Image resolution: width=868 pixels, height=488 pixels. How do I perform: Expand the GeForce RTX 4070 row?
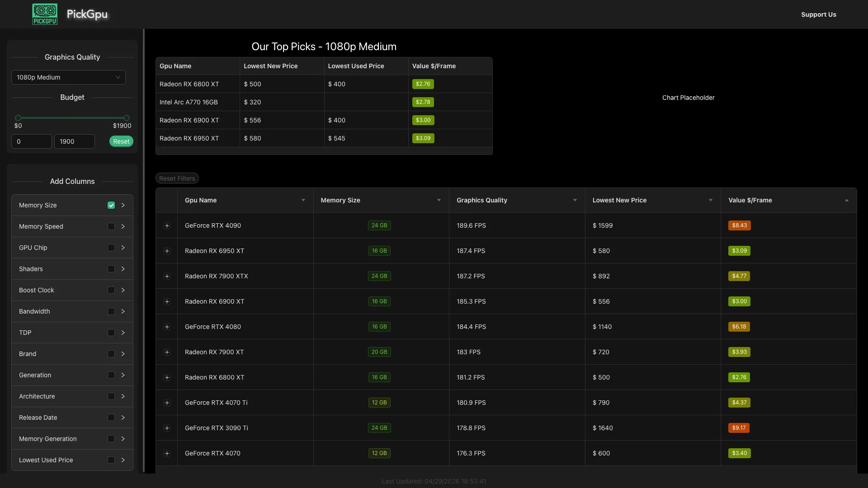167,453
